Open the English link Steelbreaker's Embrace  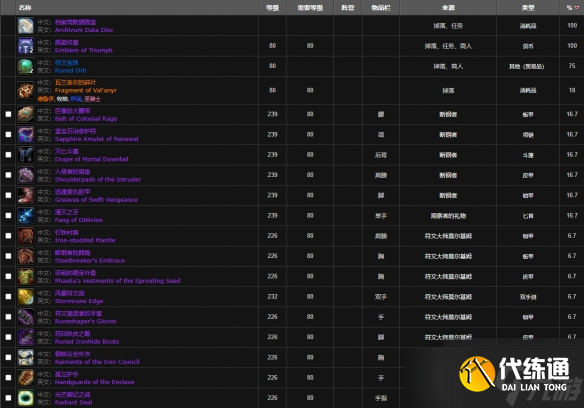click(x=90, y=260)
